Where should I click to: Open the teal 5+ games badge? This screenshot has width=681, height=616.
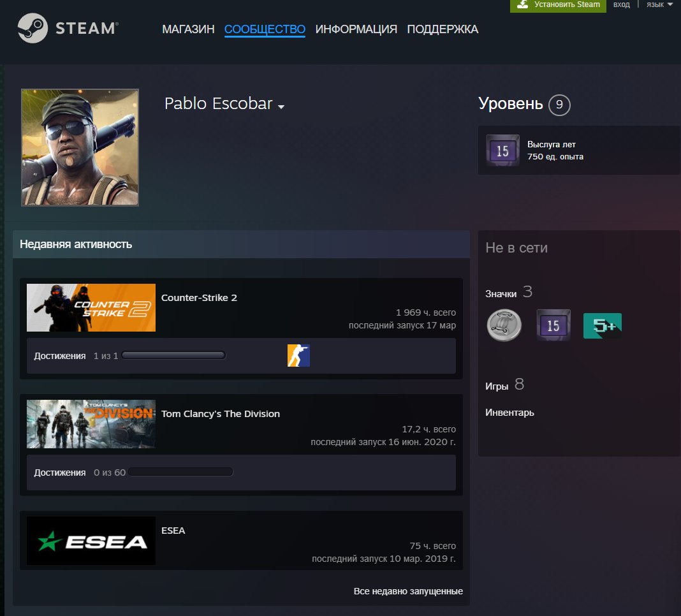[603, 325]
